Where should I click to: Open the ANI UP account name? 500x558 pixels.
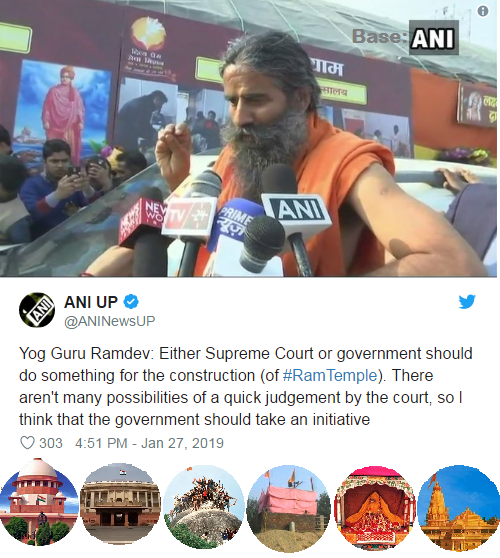[x=91, y=302]
